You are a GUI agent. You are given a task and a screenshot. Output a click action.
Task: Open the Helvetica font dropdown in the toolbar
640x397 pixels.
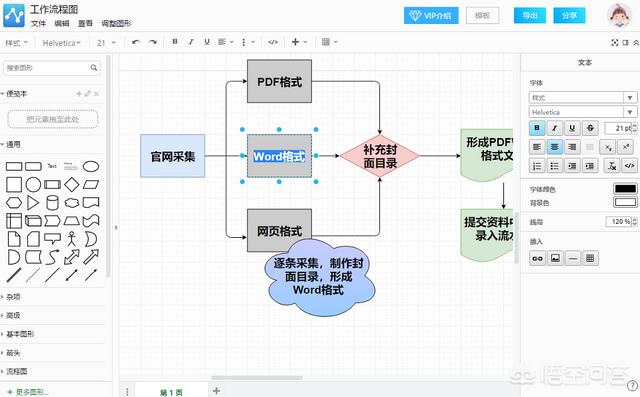(x=61, y=43)
